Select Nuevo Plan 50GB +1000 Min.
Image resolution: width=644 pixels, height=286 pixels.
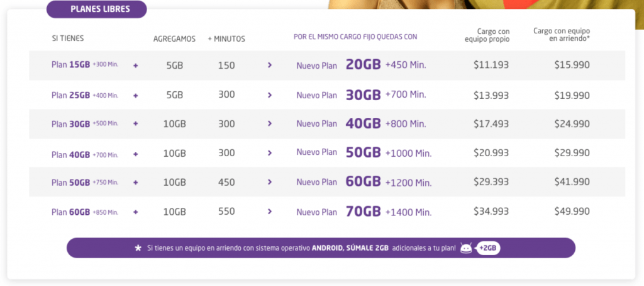[364, 152]
